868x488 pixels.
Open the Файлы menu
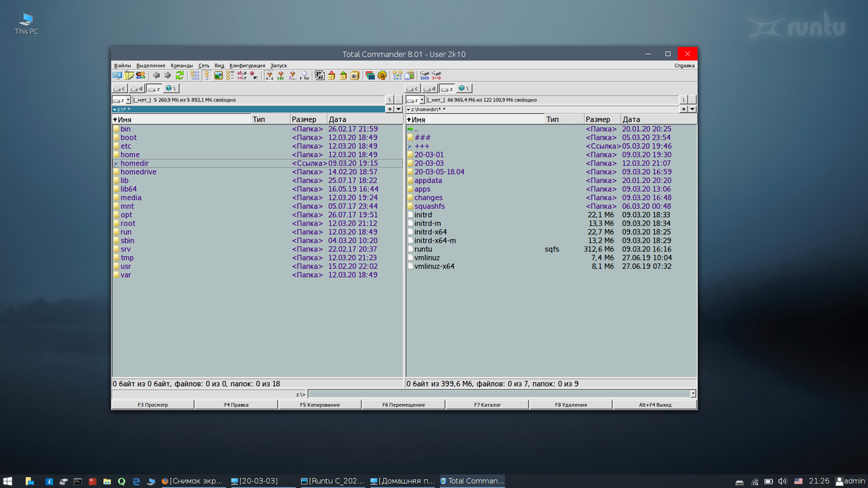122,66
